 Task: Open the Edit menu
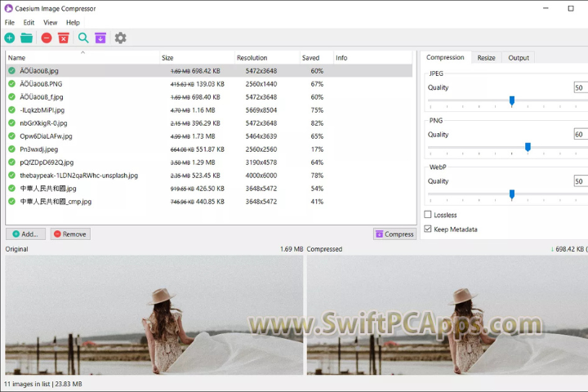[29, 23]
